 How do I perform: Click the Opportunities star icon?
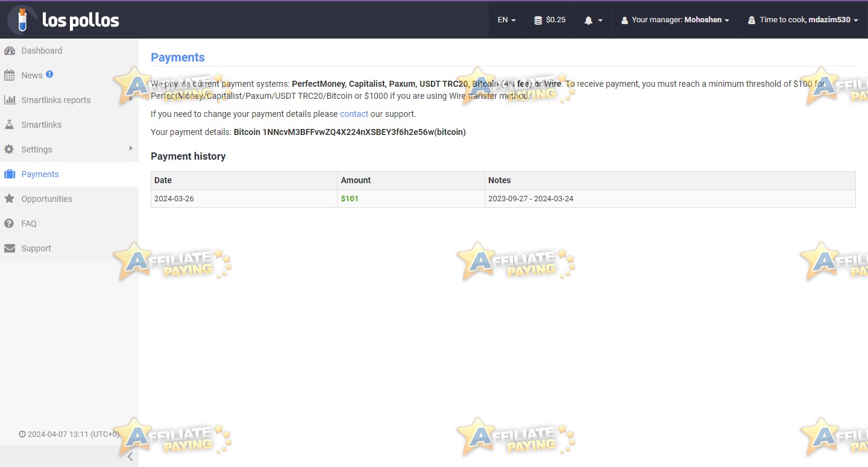click(x=9, y=199)
